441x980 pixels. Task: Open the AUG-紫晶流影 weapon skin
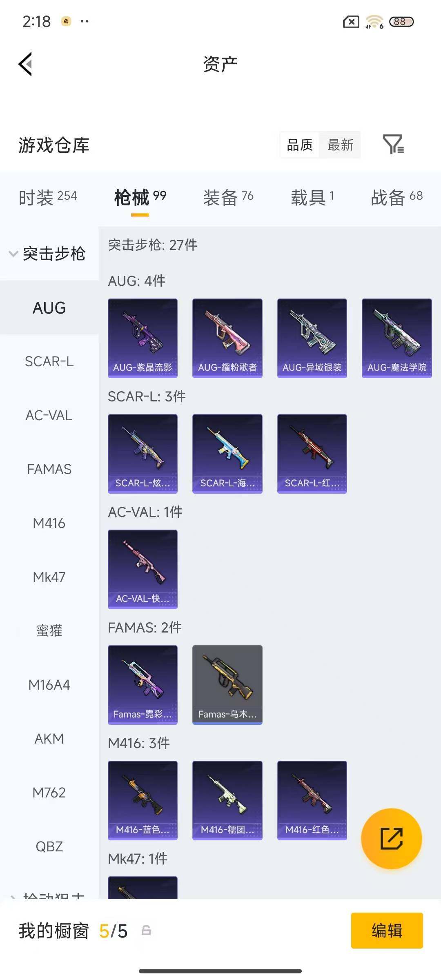pyautogui.click(x=143, y=338)
